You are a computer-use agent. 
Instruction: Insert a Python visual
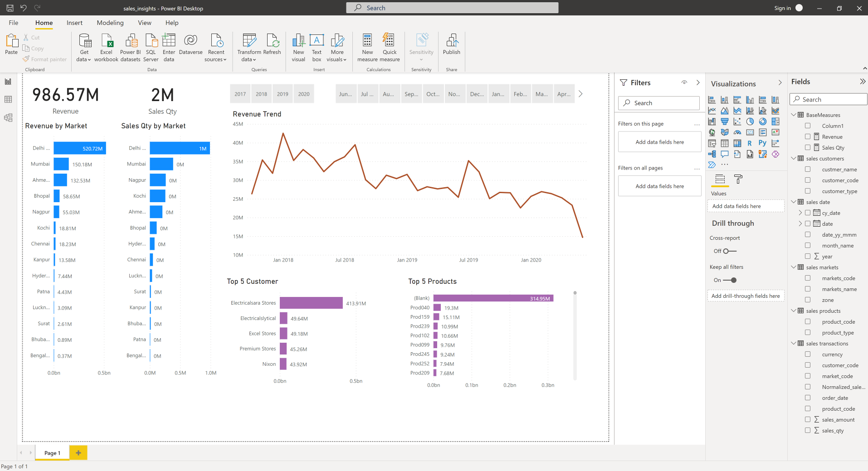(x=762, y=143)
